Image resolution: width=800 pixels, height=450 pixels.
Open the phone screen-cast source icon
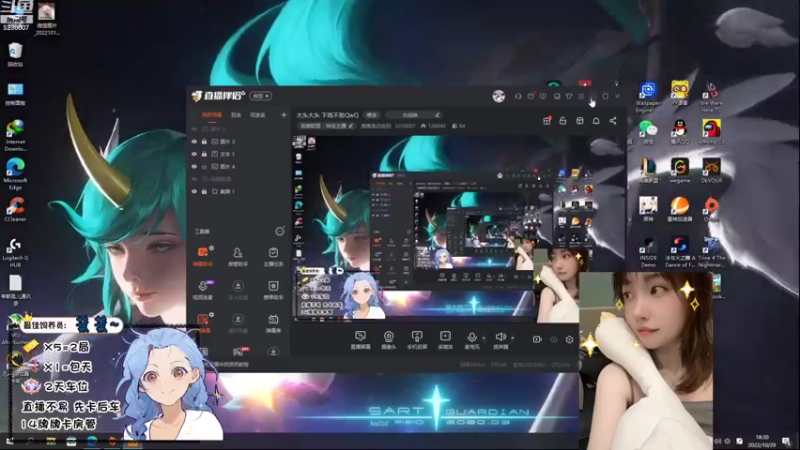(x=417, y=339)
